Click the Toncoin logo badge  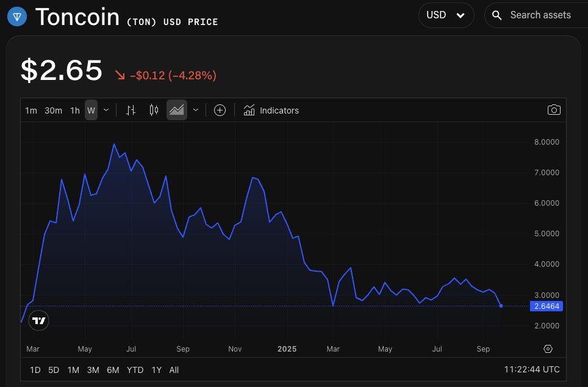click(x=17, y=16)
